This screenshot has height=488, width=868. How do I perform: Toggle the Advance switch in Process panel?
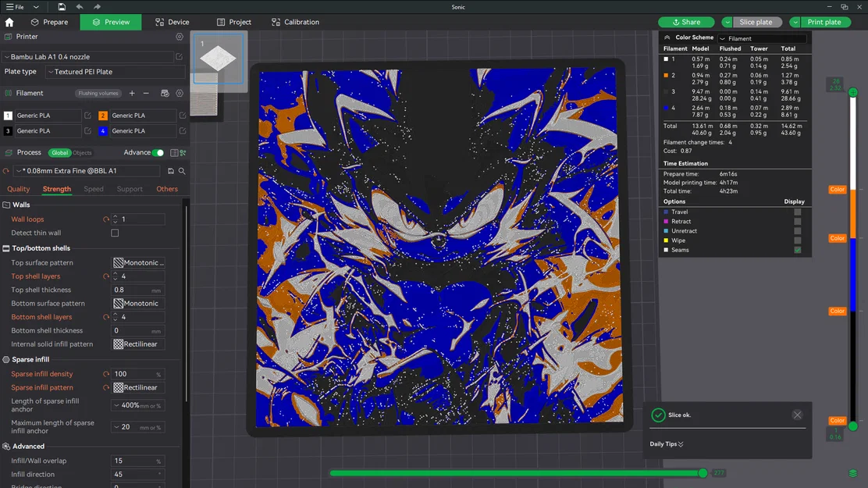point(158,153)
